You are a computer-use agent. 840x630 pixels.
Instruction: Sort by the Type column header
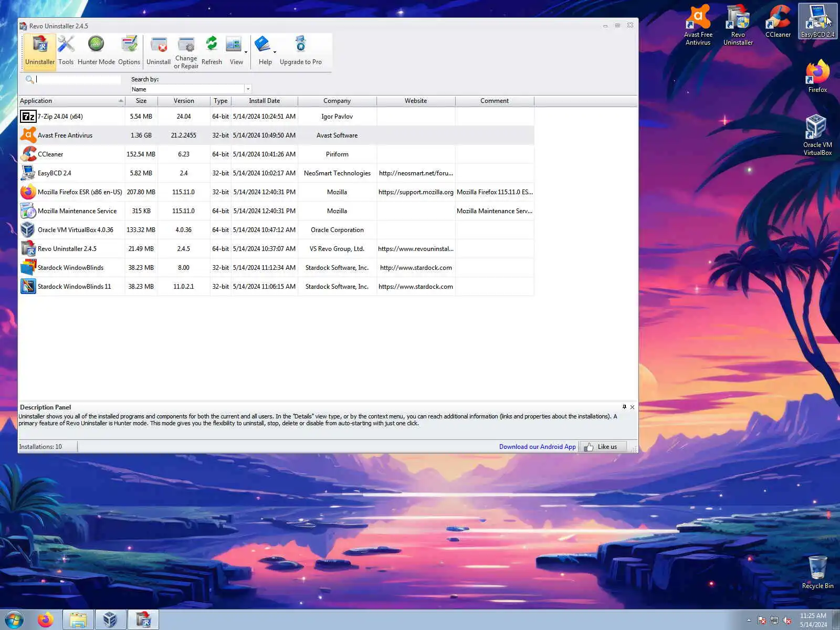coord(220,101)
